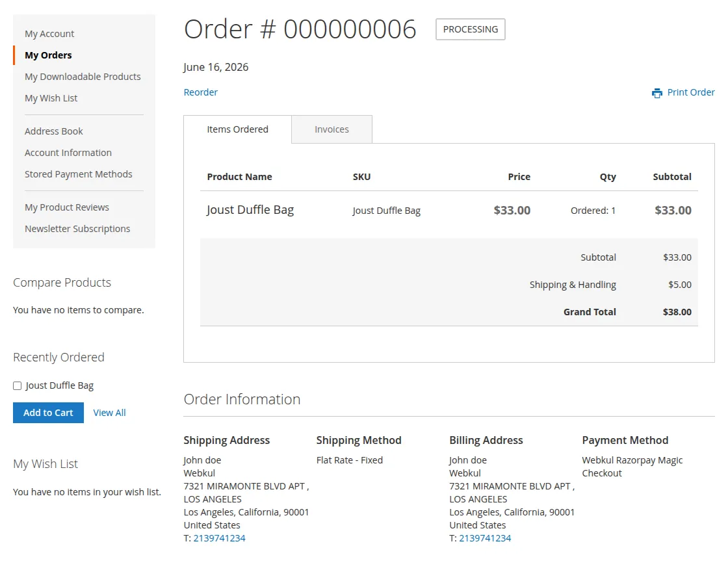Tick the Joust Duffle Bag checkbox
728x572 pixels.
point(17,386)
